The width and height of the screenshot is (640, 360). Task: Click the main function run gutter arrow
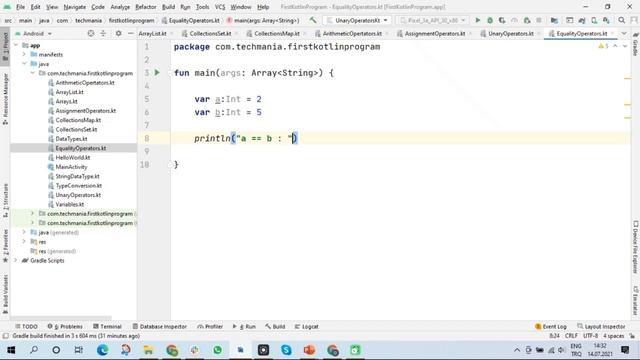coord(157,73)
